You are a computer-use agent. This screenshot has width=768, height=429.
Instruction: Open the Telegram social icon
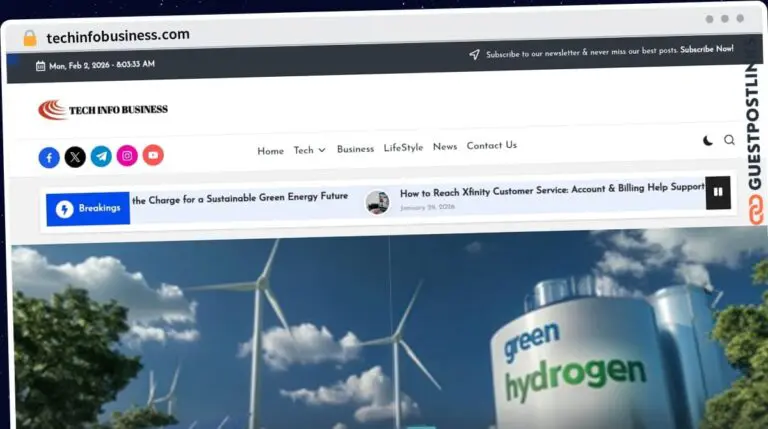101,156
